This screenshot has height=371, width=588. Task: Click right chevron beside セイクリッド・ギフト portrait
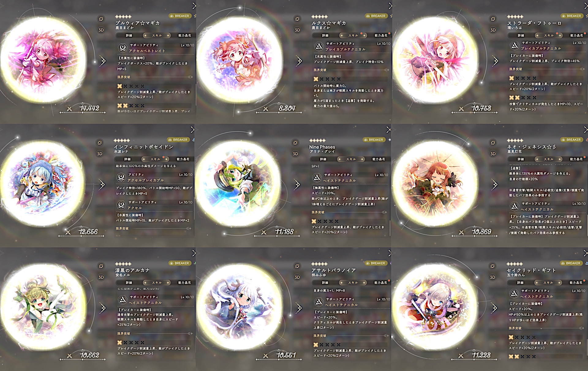[494, 308]
